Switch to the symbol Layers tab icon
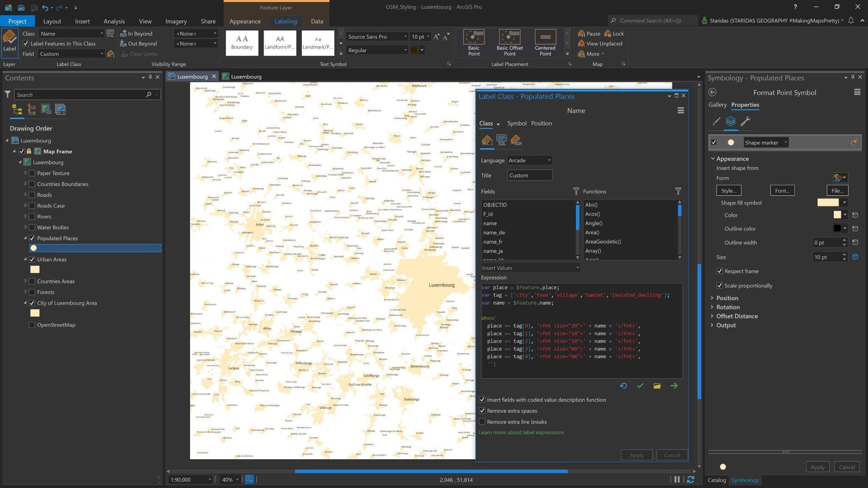Viewport: 868px width, 488px height. [730, 122]
